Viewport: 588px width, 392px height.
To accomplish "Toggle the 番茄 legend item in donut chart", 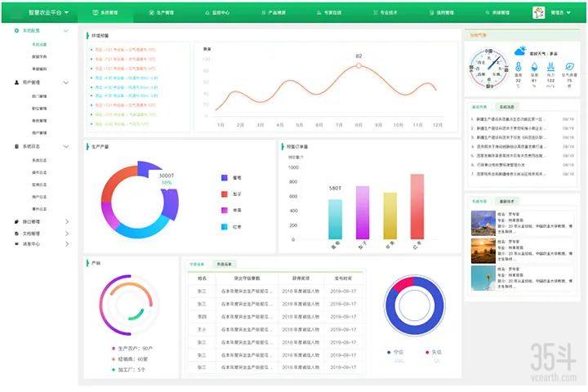I will (230, 177).
